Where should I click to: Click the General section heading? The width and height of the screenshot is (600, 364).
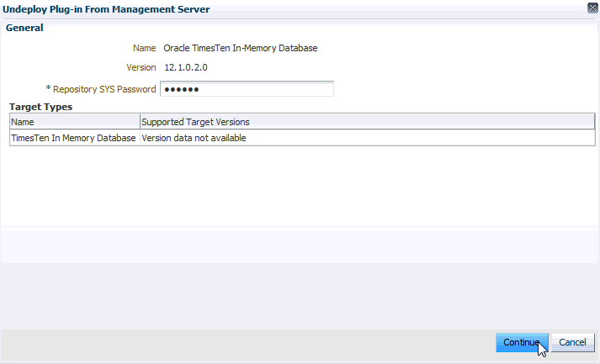tap(24, 28)
